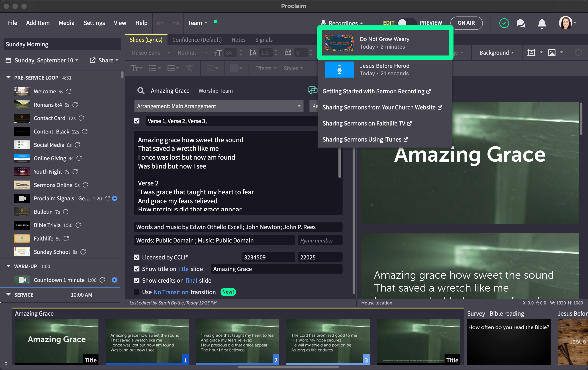Uncheck Licensed by CCLI checkbox
The height and width of the screenshot is (370, 588).
pos(137,257)
